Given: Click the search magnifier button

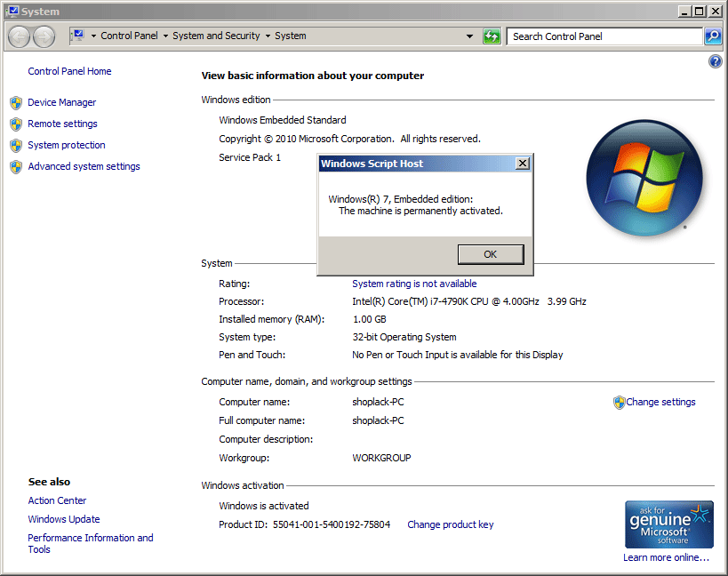Looking at the screenshot, I should click(x=713, y=36).
